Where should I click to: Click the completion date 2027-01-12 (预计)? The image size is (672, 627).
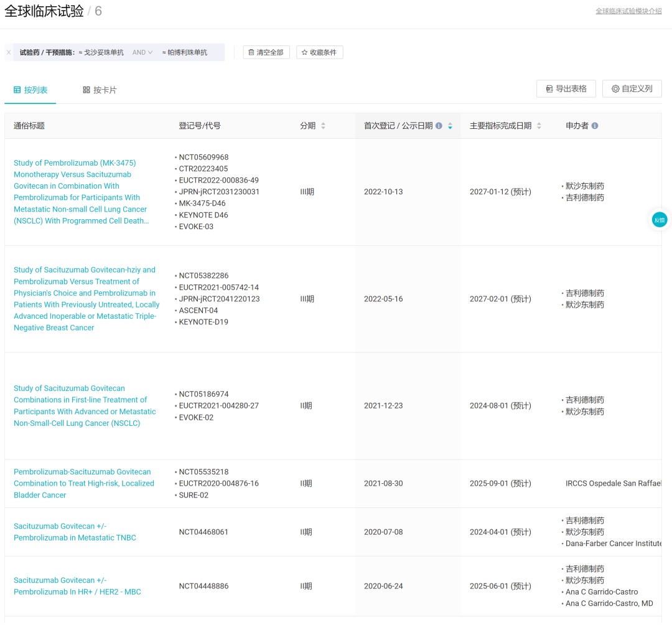coord(500,192)
